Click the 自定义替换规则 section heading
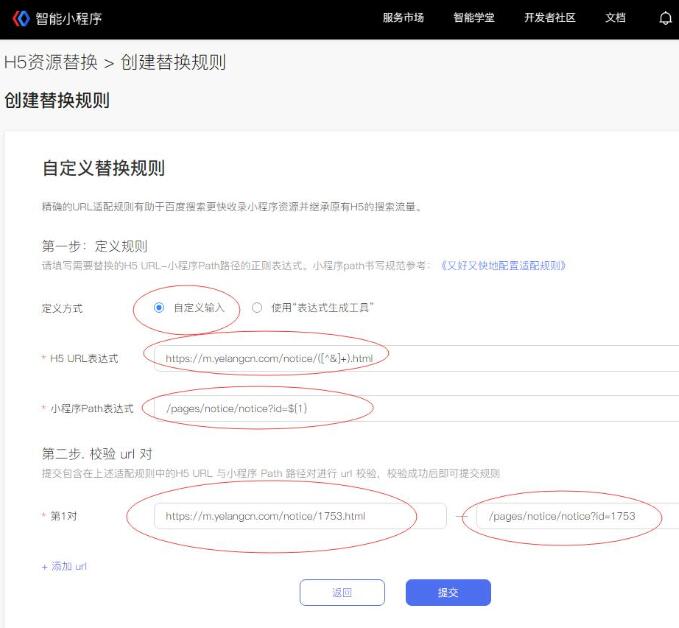This screenshot has width=679, height=628. coord(103,168)
